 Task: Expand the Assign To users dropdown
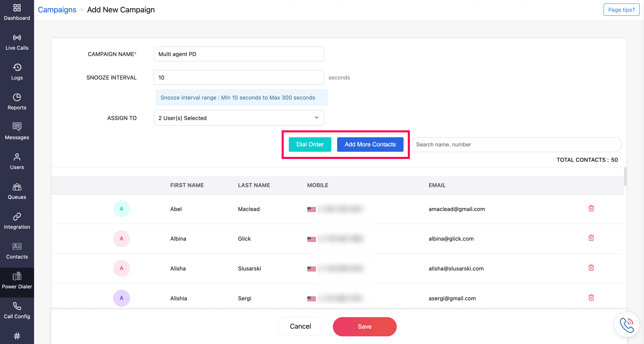(x=239, y=118)
